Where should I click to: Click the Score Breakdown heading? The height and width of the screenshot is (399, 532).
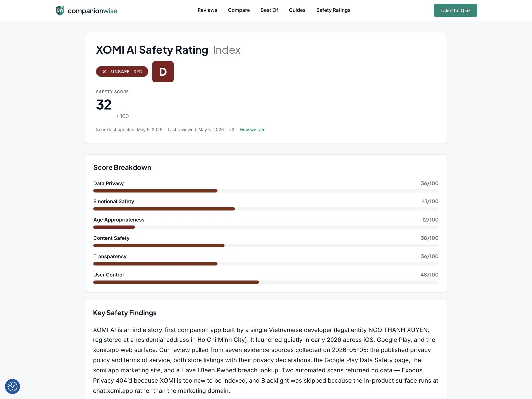tap(122, 167)
